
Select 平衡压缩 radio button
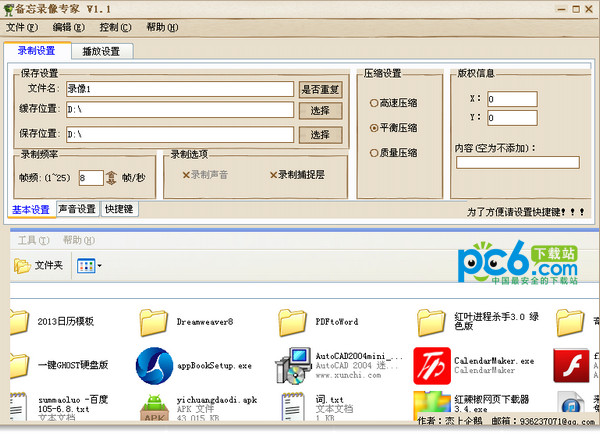[393, 128]
